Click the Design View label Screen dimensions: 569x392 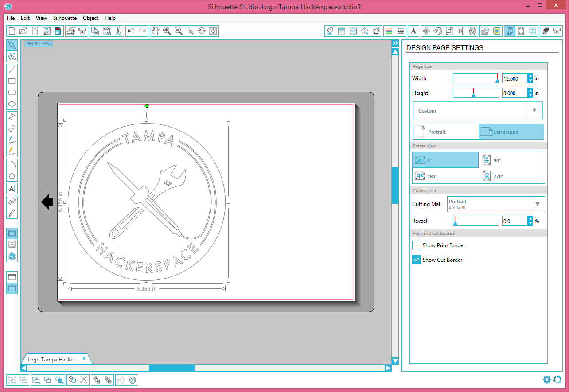(x=39, y=43)
